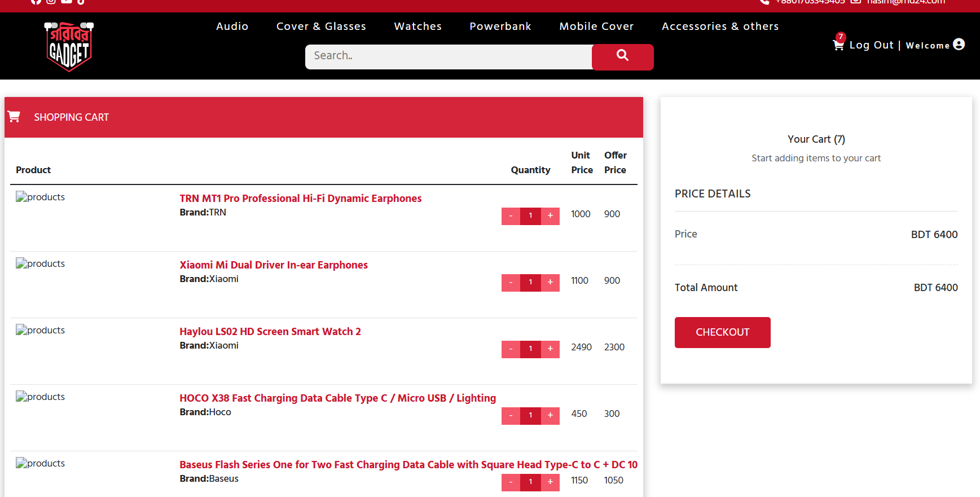Decrease quantity of Xiaomi Mi Dual Driver earphones
Screen dimensions: 980x497
511,283
